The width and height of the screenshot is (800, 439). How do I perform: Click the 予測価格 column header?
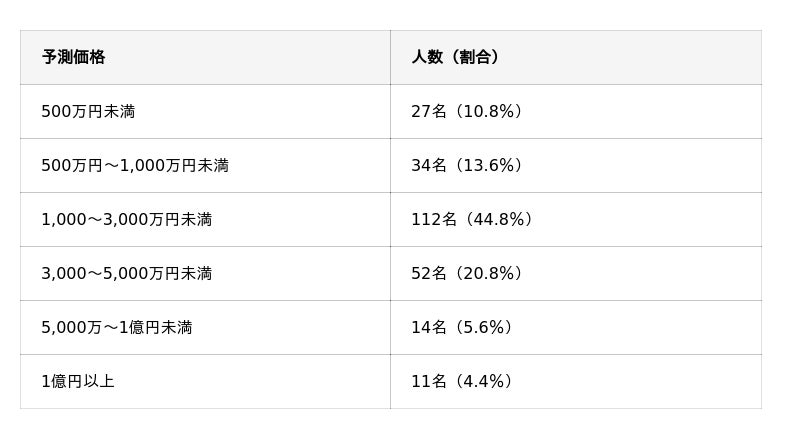tap(73, 57)
